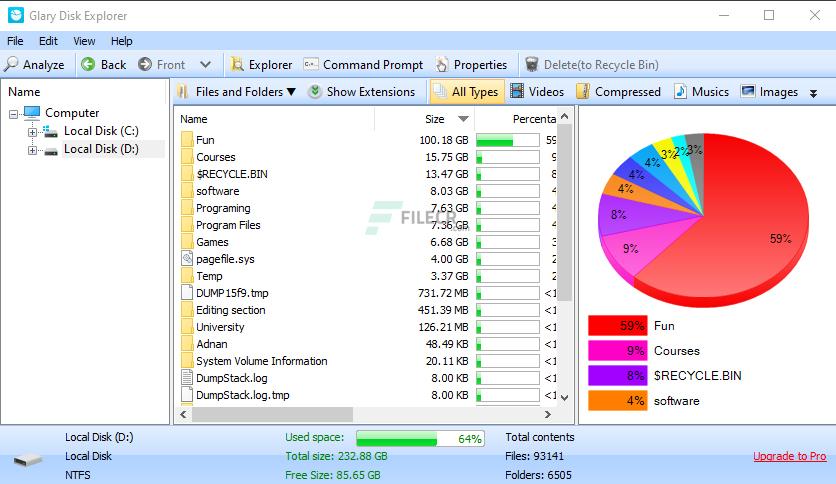Open the Properties icon

(x=441, y=64)
